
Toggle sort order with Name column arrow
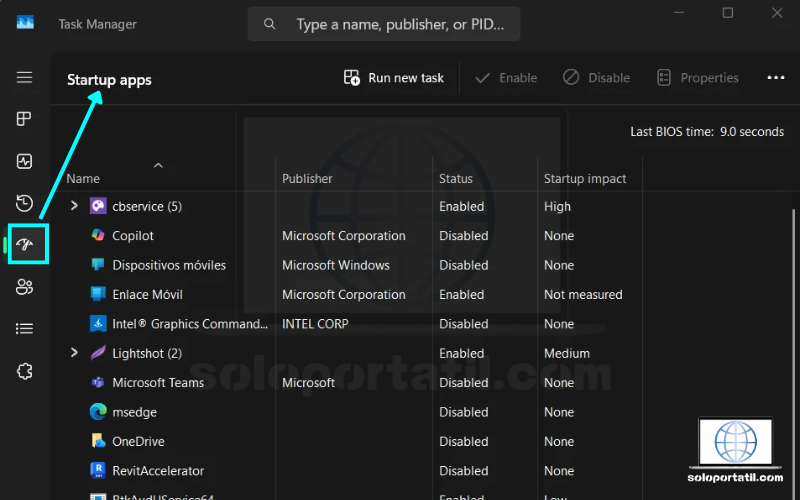(x=158, y=165)
